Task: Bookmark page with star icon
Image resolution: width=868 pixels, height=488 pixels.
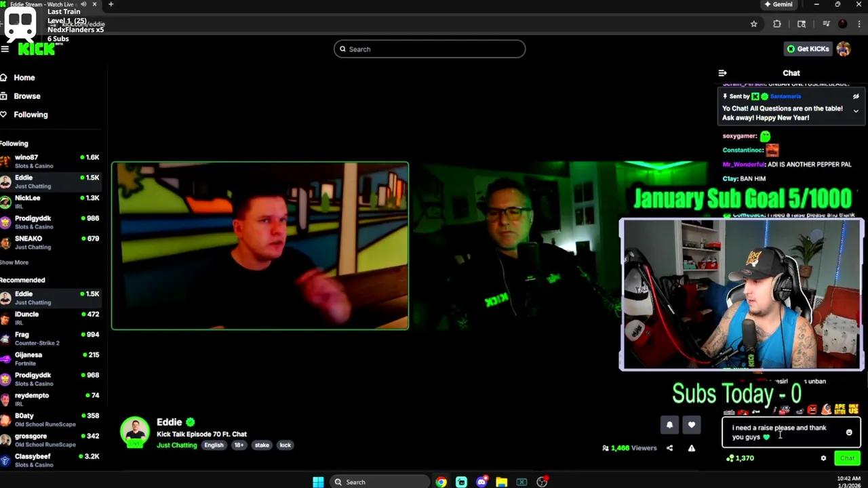Action: (753, 24)
